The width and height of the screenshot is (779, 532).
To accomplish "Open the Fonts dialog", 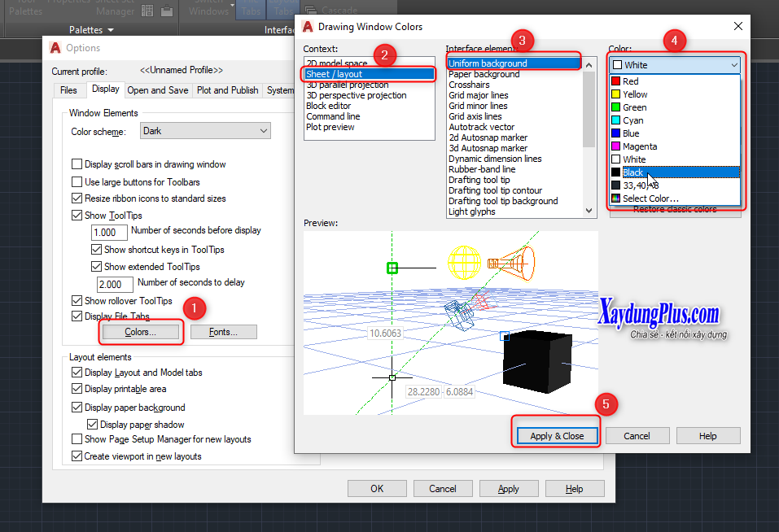I will (x=223, y=331).
